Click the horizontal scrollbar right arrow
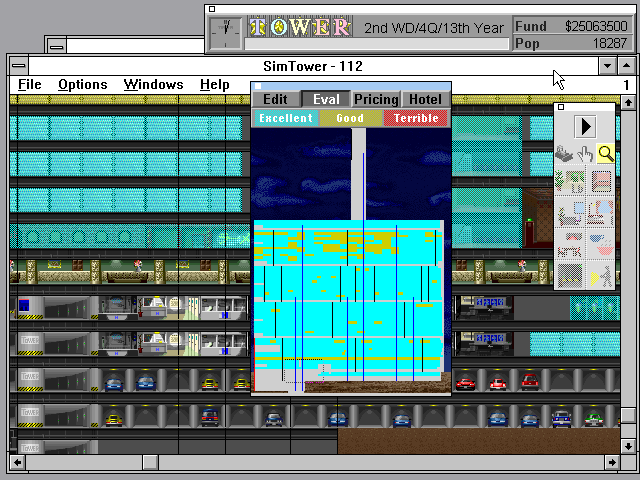640x480 pixels. (x=612, y=462)
